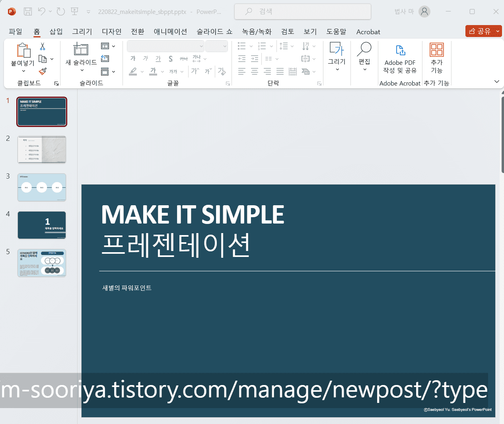This screenshot has width=504, height=424.
Task: Click the Save icon in title bar
Action: click(28, 12)
